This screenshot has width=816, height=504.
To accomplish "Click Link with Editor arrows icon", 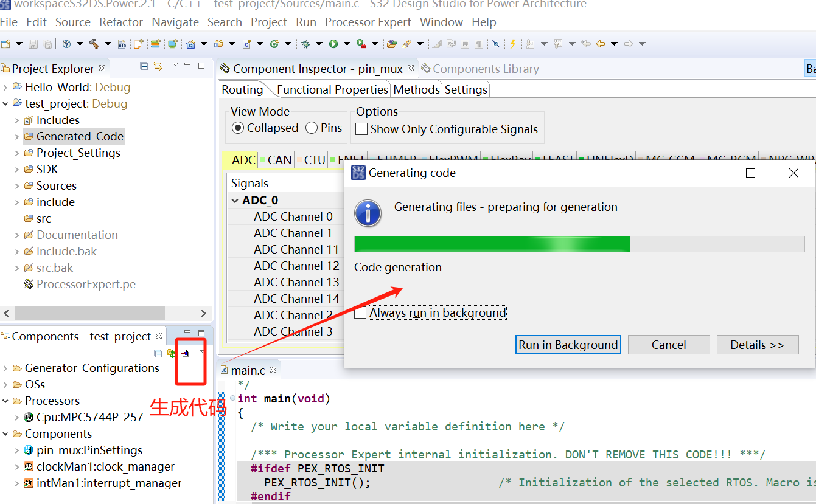I will click(158, 66).
